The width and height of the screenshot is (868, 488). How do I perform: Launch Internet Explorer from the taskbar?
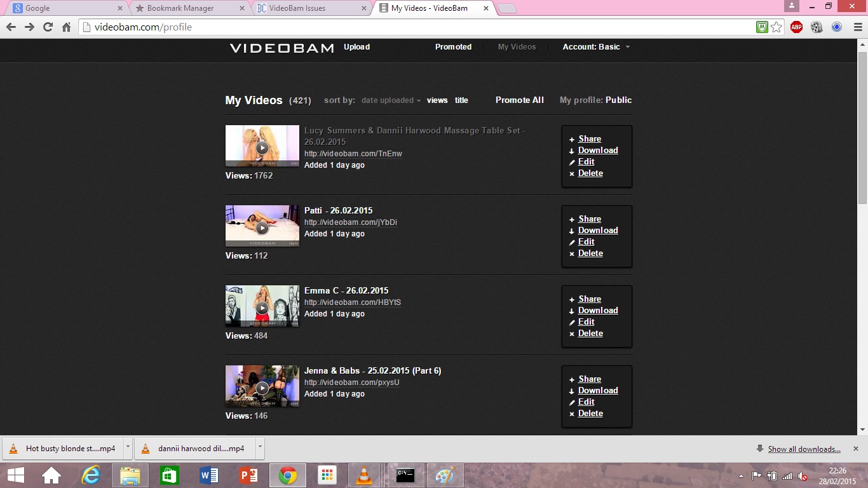91,475
